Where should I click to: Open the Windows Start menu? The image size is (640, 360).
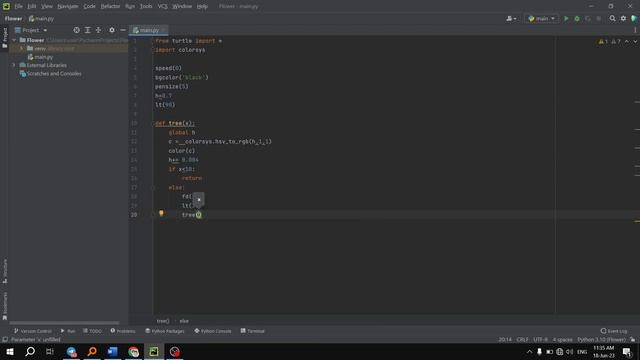(10, 351)
